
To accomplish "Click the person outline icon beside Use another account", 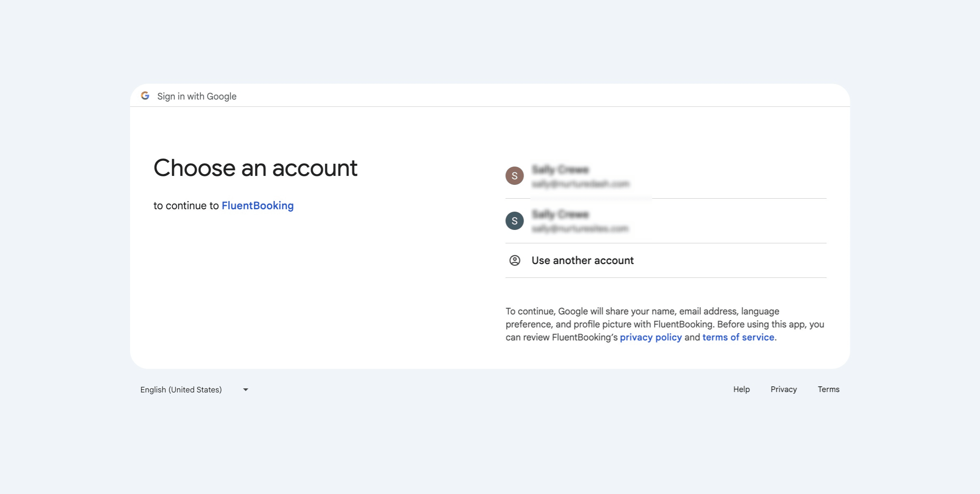I will [x=515, y=260].
